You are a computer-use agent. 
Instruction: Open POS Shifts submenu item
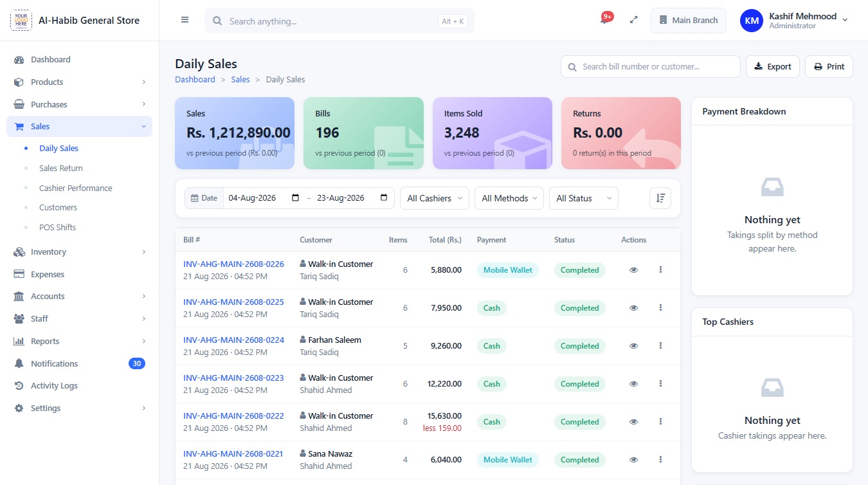(x=57, y=228)
